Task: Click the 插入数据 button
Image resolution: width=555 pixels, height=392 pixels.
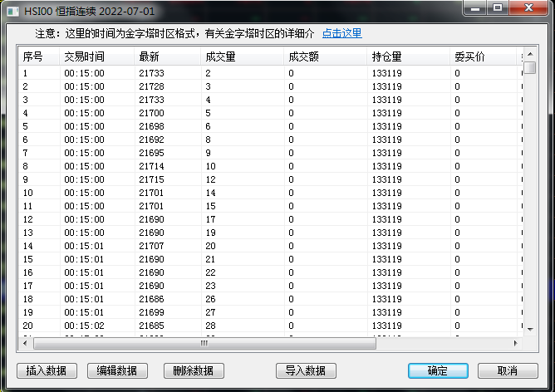Action: coord(47,370)
